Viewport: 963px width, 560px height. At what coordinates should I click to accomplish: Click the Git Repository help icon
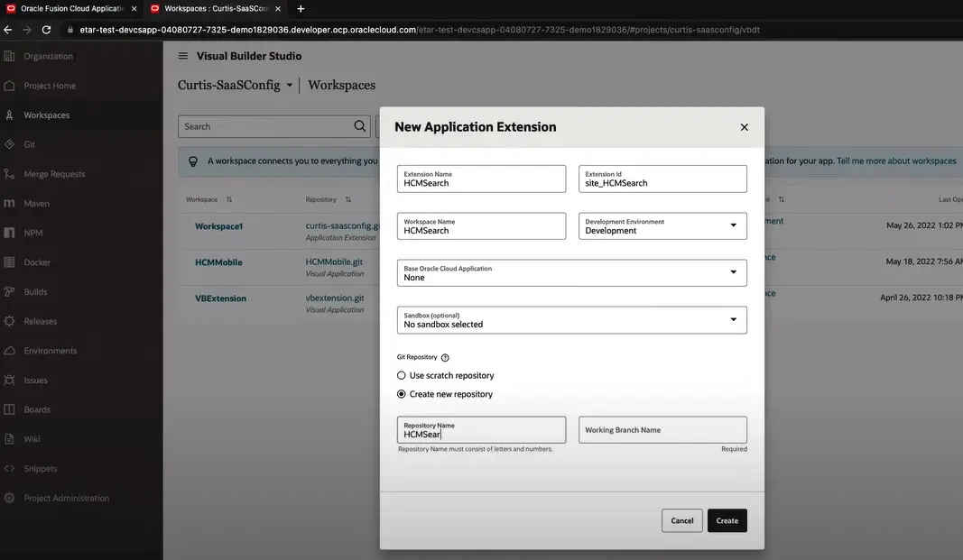point(445,358)
